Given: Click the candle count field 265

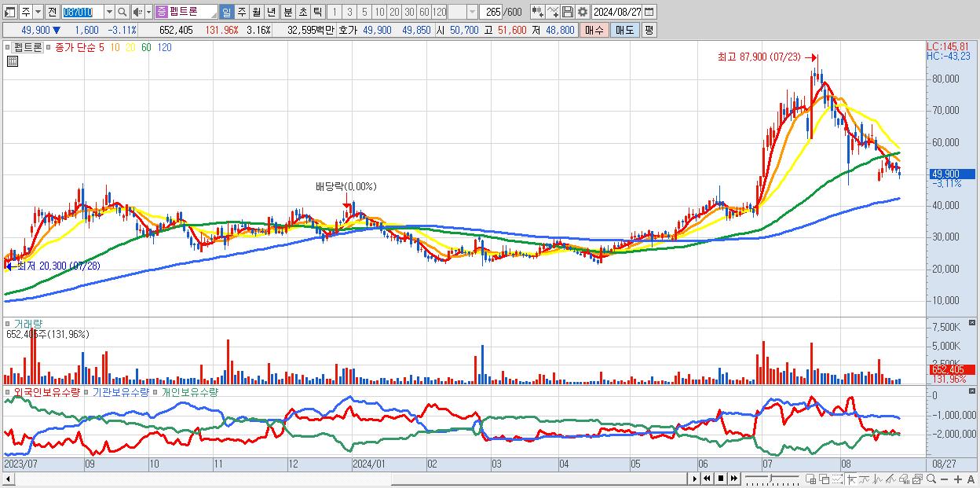Looking at the screenshot, I should 491,12.
